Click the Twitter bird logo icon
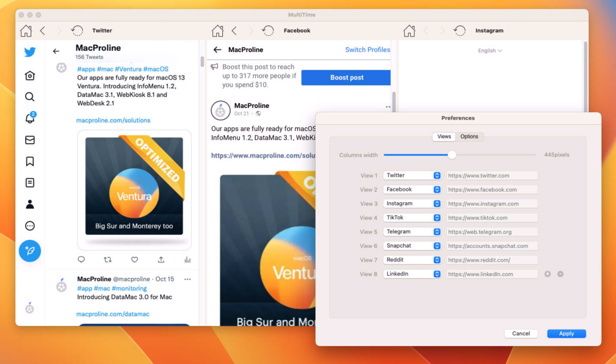 (x=30, y=52)
